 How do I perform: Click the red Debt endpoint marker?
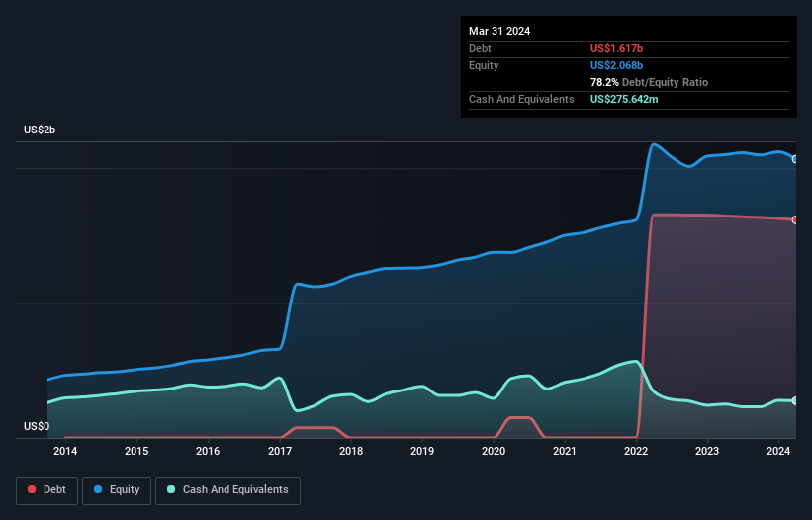pos(795,219)
